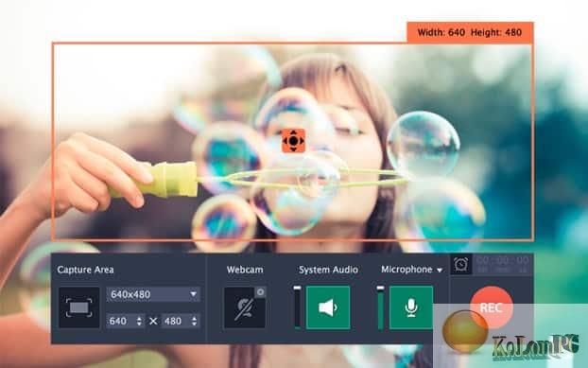
Task: Adjust the Microphone volume slider
Action: [381, 307]
